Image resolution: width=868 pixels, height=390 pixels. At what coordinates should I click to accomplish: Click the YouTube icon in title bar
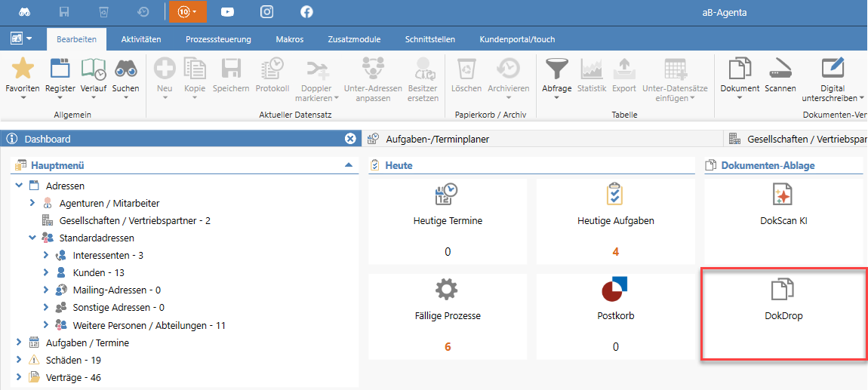tap(227, 12)
